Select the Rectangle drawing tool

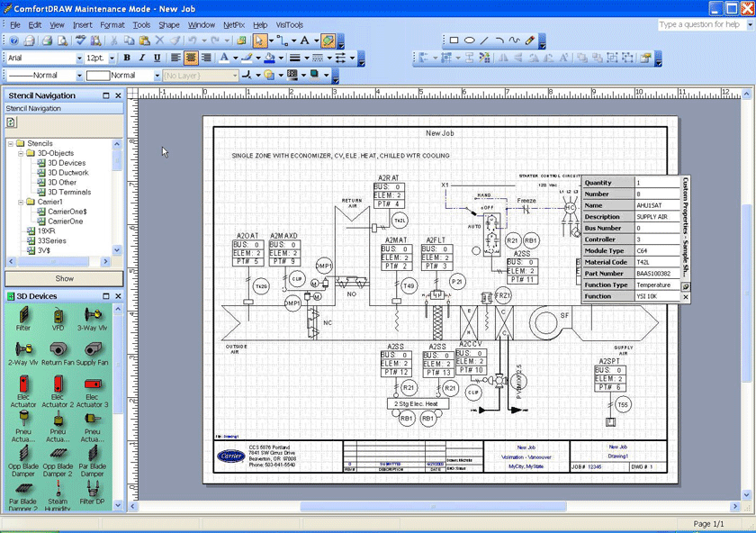(454, 41)
